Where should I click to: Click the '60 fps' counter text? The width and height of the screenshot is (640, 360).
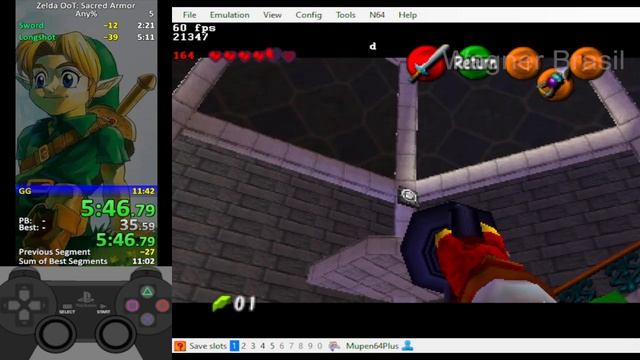194,28
